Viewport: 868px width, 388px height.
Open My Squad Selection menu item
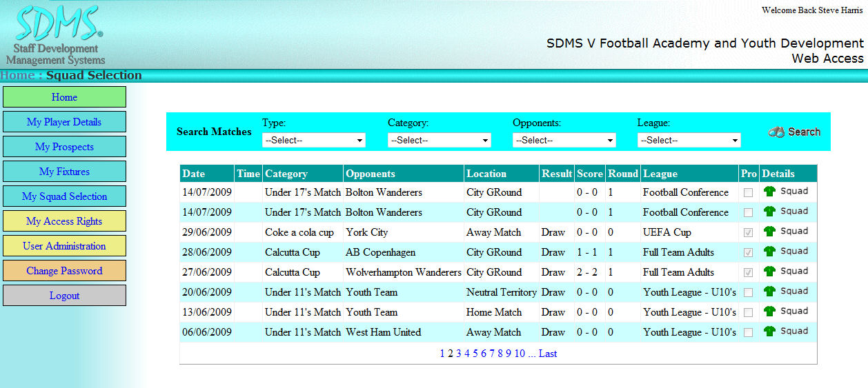pyautogui.click(x=64, y=196)
